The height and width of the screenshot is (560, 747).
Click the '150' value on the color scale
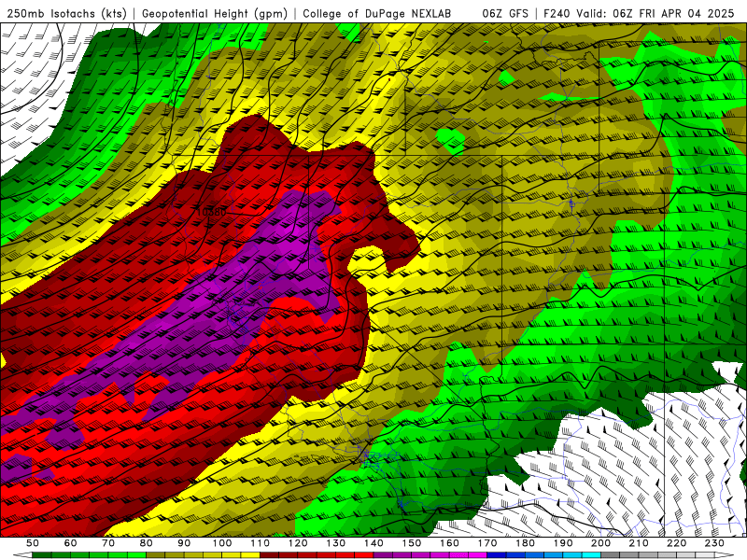coord(411,543)
